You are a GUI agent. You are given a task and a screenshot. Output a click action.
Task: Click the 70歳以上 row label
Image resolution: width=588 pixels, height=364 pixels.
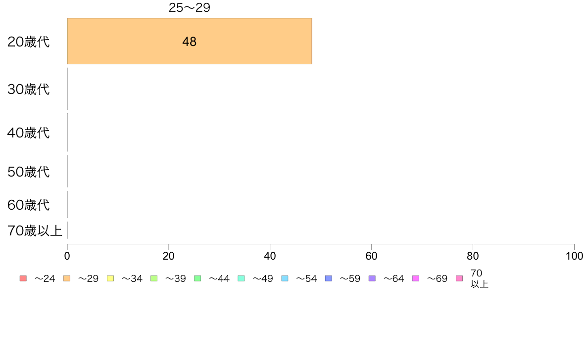[35, 230]
